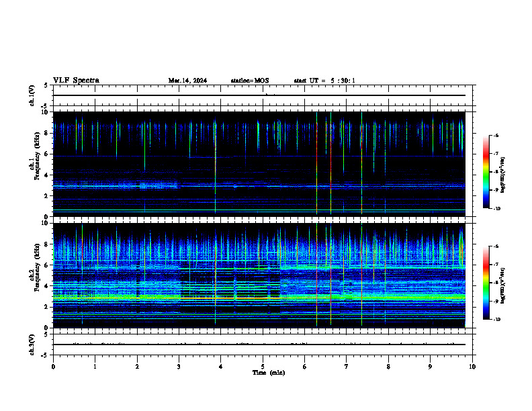Click time-axis tick label "7"
The width and height of the screenshot is (532, 411).
tap(347, 367)
